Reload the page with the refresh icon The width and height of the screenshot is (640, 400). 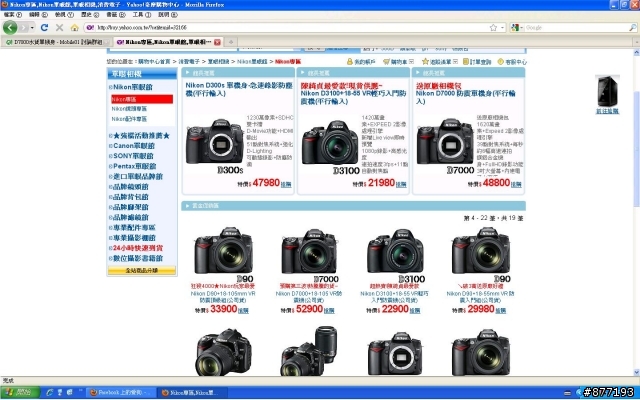coord(44,27)
